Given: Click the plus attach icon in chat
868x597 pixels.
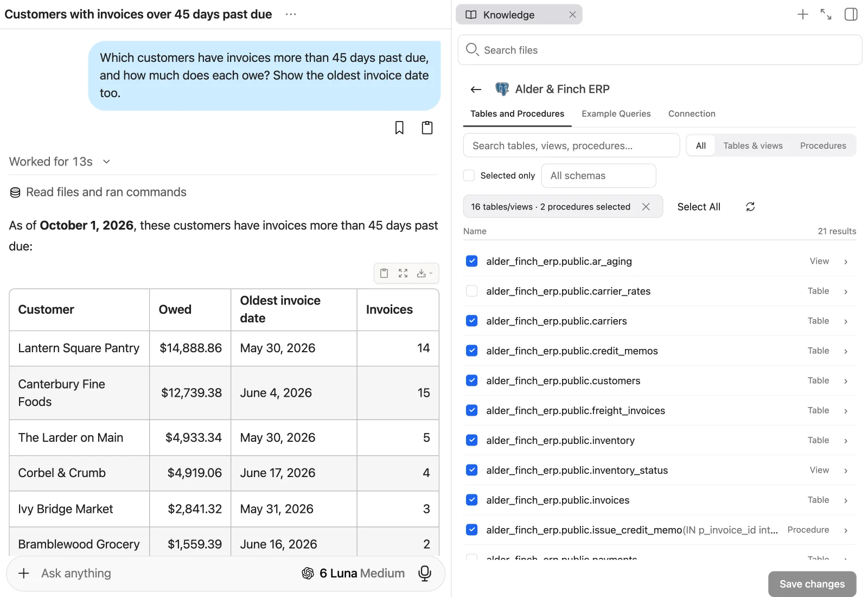Looking at the screenshot, I should pyautogui.click(x=24, y=573).
